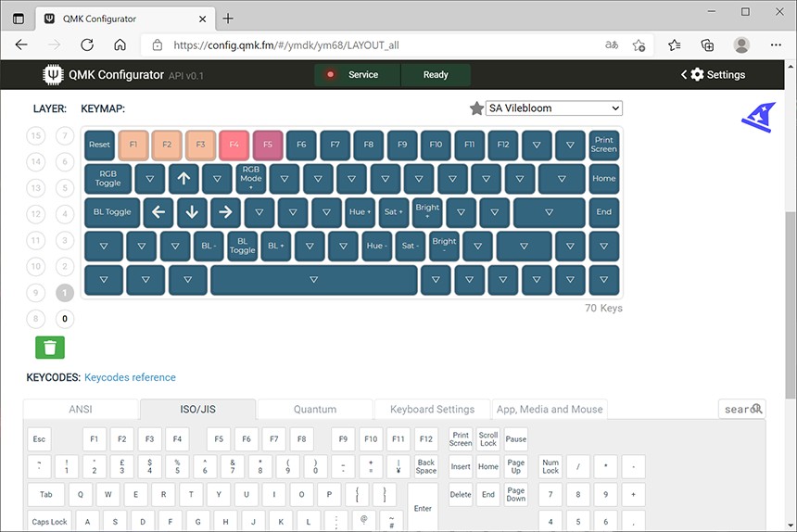
Task: Click the green trash delete layer icon
Action: tap(50, 348)
